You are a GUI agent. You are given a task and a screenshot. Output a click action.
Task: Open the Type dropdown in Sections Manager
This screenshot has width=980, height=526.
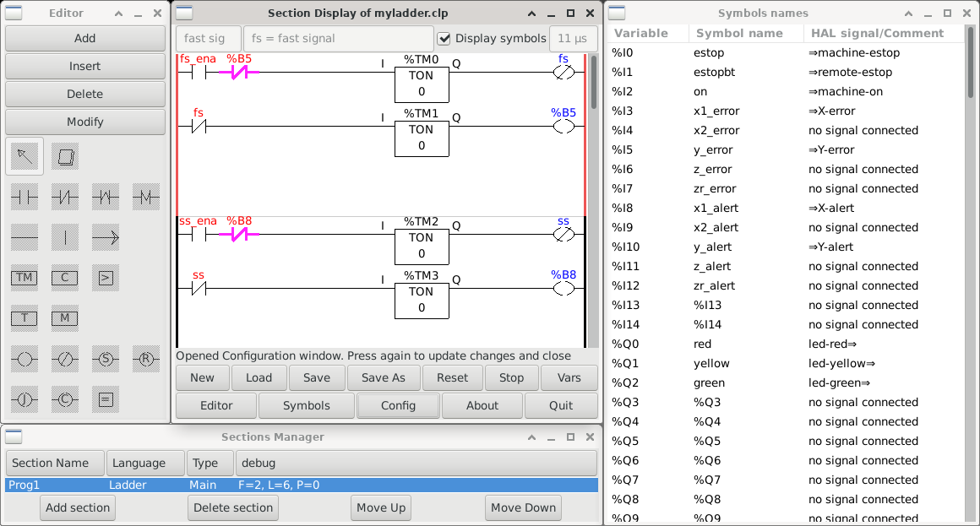(x=210, y=463)
